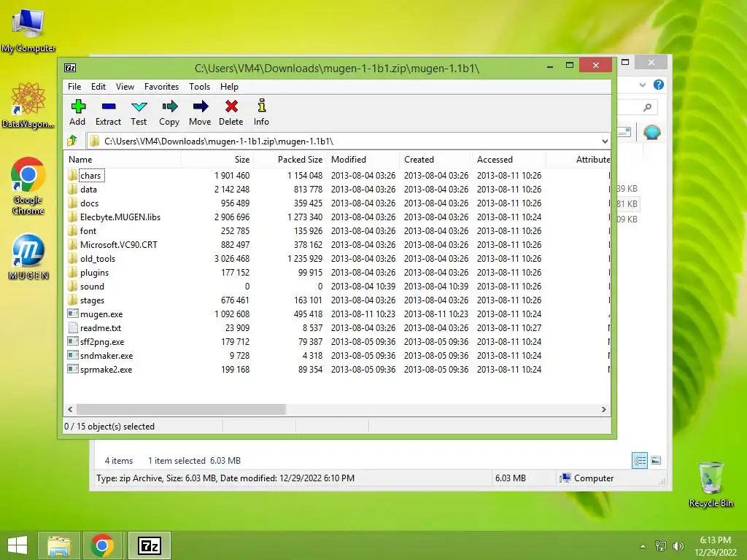This screenshot has height=560, width=747.
Task: Open DataWagon desktop shortcut
Action: click(28, 105)
